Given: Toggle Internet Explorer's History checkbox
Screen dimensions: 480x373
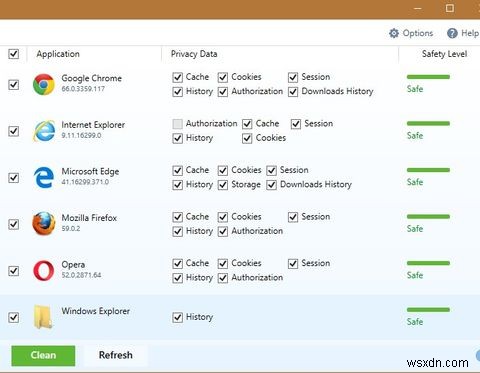Looking at the screenshot, I should coord(178,138).
